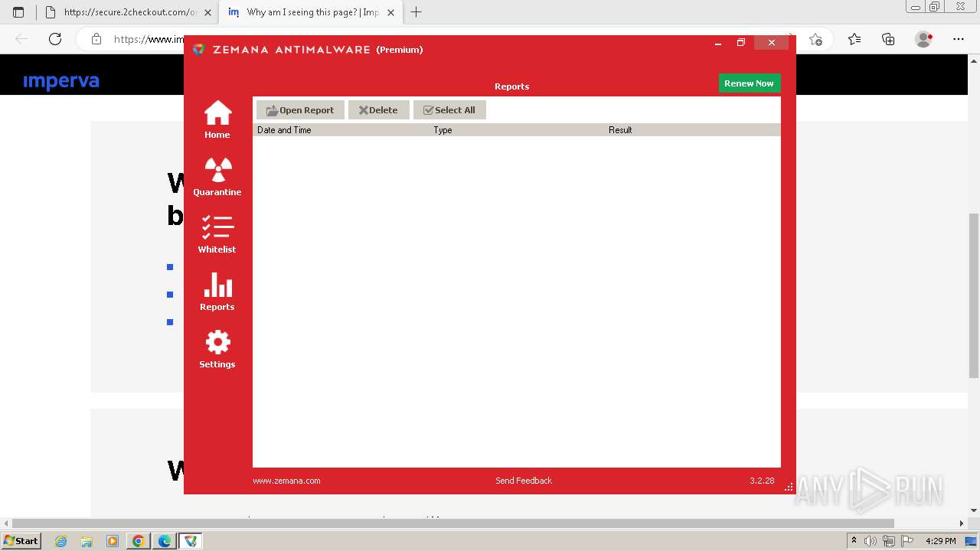The image size is (980, 551).
Task: Switch to secure.2checkout.com browser tab
Action: click(x=130, y=12)
